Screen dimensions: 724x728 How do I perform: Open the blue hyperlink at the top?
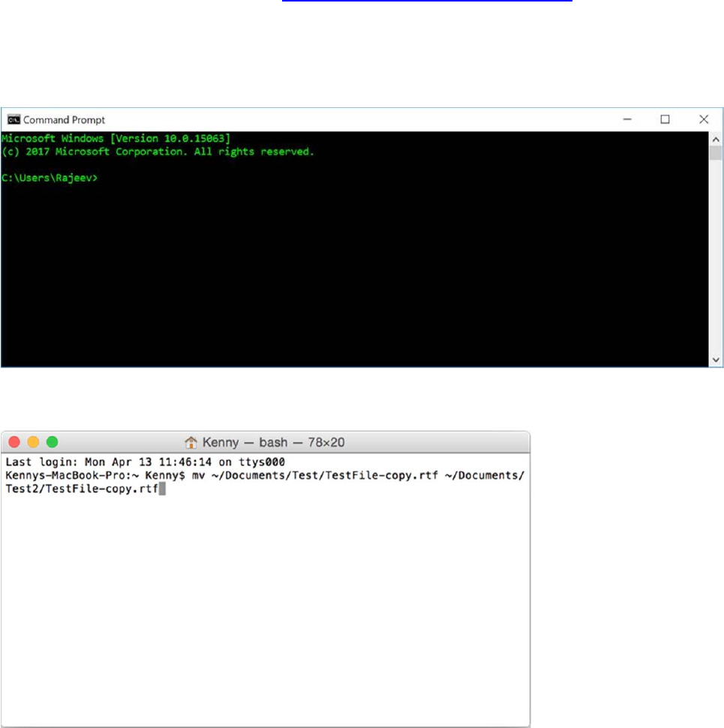(x=428, y=4)
